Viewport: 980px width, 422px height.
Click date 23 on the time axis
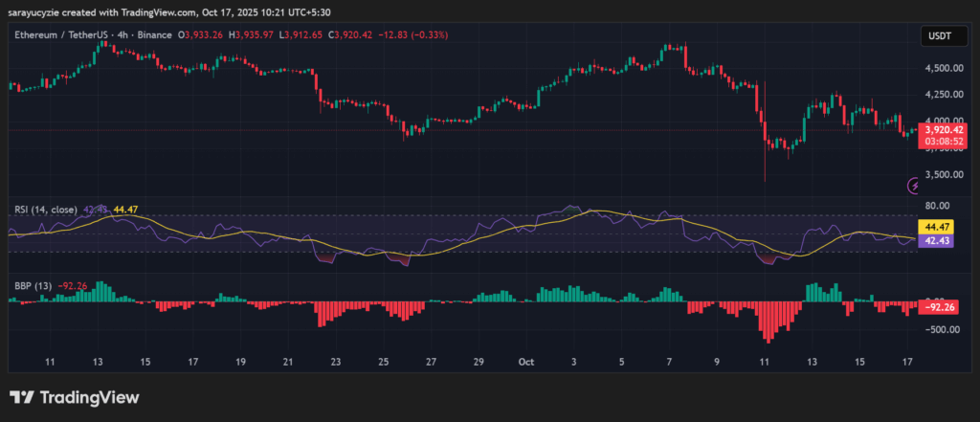tap(336, 363)
